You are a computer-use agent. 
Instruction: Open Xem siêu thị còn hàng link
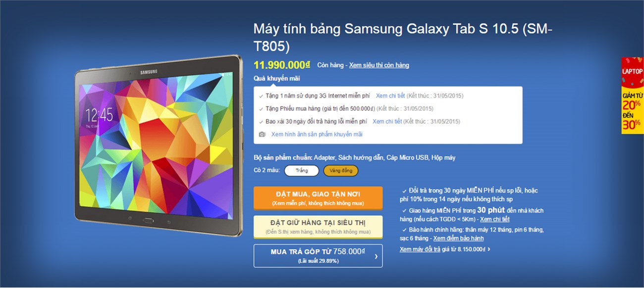click(x=379, y=65)
